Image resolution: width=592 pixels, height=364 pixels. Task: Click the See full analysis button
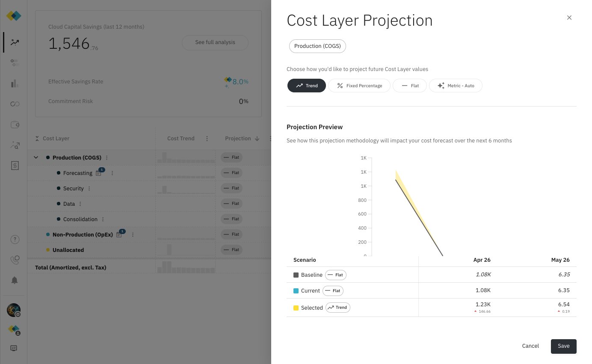click(215, 42)
